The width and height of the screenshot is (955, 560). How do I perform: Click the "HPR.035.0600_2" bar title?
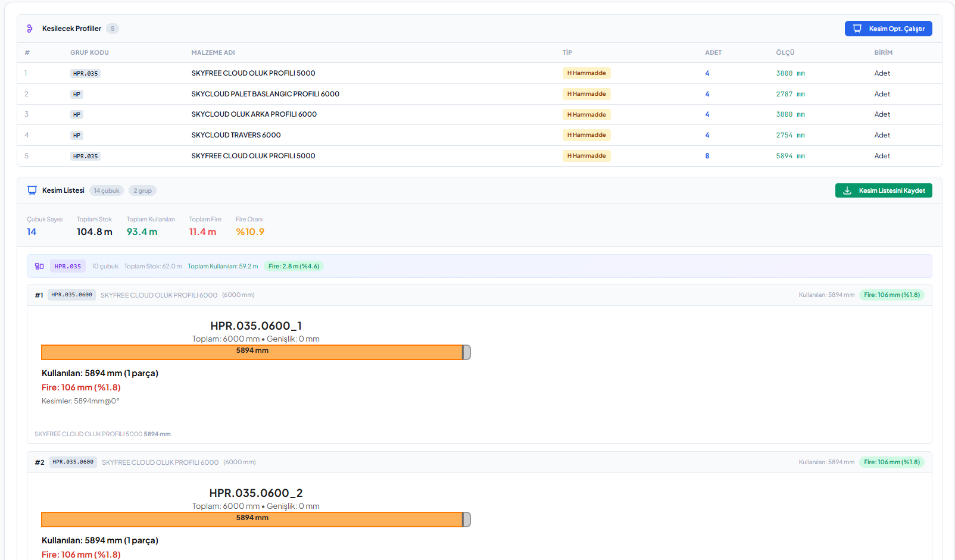point(256,493)
